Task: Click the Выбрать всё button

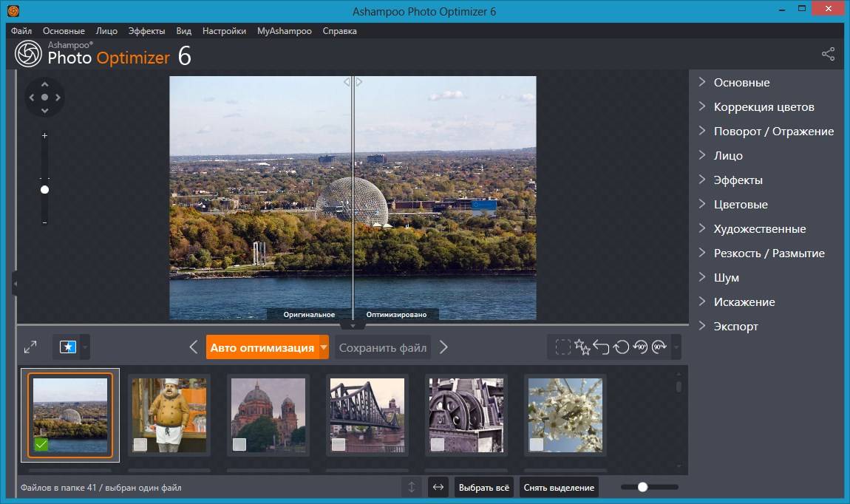Action: pos(483,487)
